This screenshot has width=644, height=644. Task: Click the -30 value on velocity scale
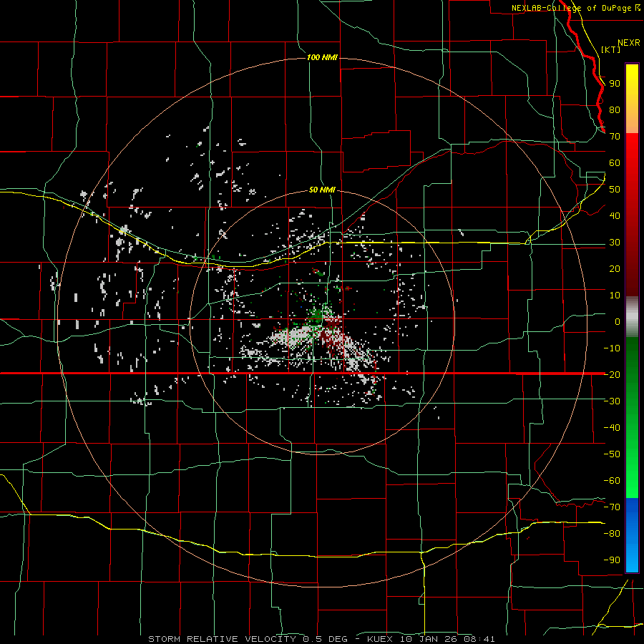click(x=612, y=401)
